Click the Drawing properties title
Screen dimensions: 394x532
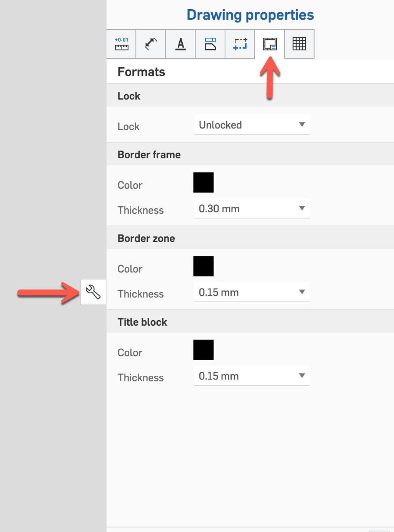[250, 15]
